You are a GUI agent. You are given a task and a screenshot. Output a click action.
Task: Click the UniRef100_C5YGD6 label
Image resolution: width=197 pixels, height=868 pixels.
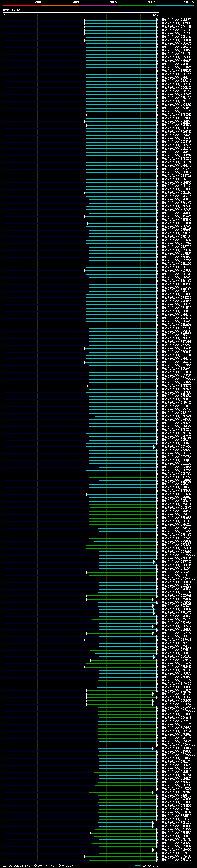(x=177, y=447)
